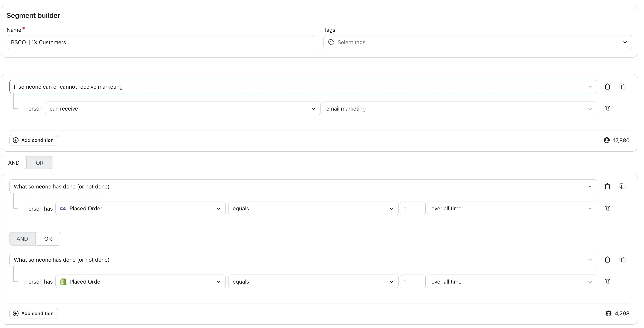The image size is (644, 328).
Task: Delete the Shopify Placed Order condition
Action: point(607,260)
